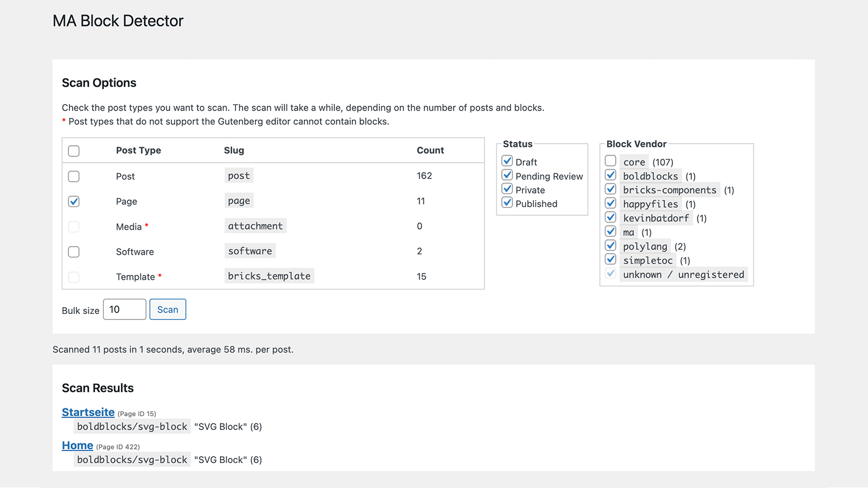868x488 pixels.
Task: Uncheck the Pending Review status checkbox
Action: (x=507, y=175)
